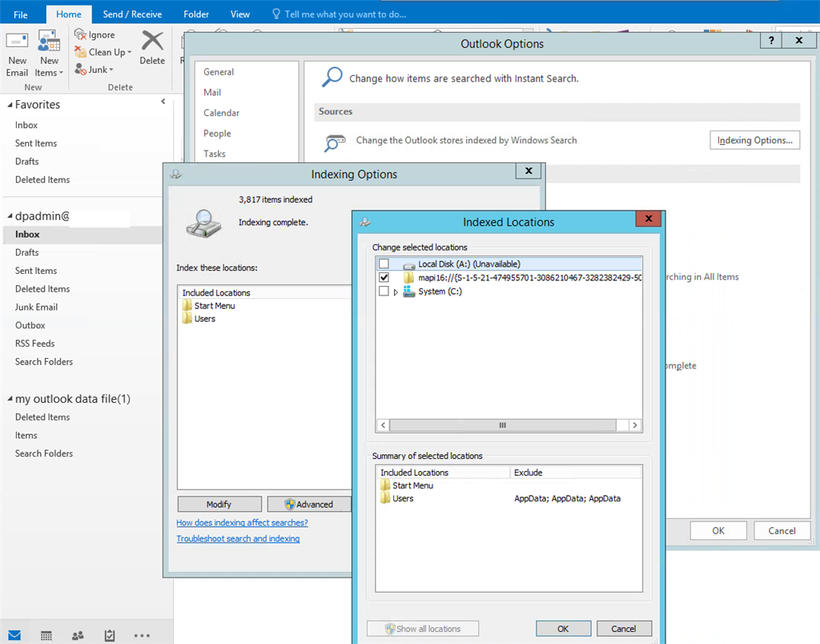Collapse my outlook data file(1) group
Image resolution: width=820 pixels, height=644 pixels.
pyautogui.click(x=10, y=399)
